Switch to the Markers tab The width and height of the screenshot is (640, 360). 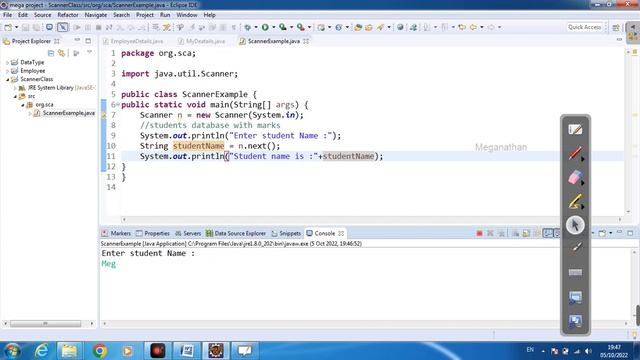coord(116,233)
